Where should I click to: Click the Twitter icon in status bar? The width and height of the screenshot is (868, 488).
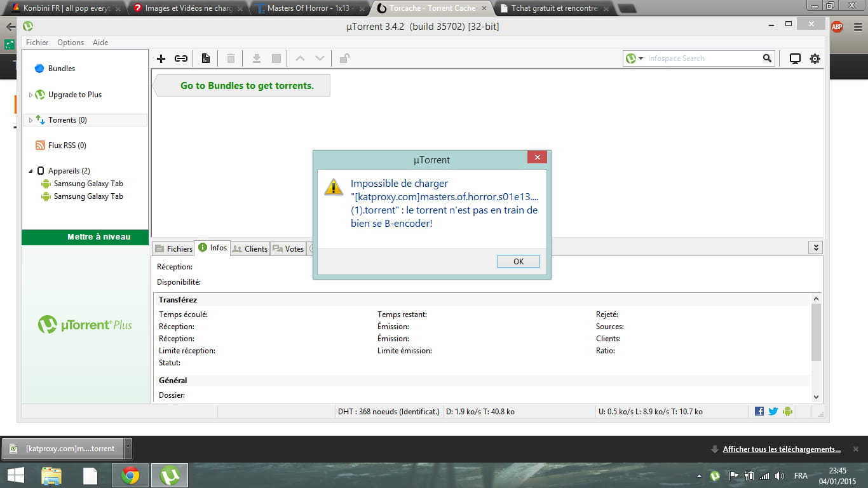(773, 411)
